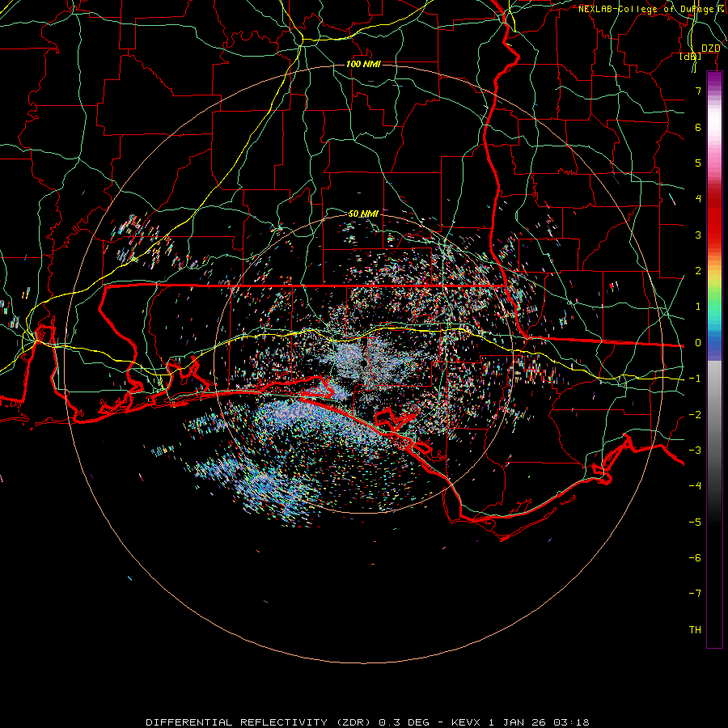
Task: Click the "2" scale value
Action: pyautogui.click(x=698, y=271)
